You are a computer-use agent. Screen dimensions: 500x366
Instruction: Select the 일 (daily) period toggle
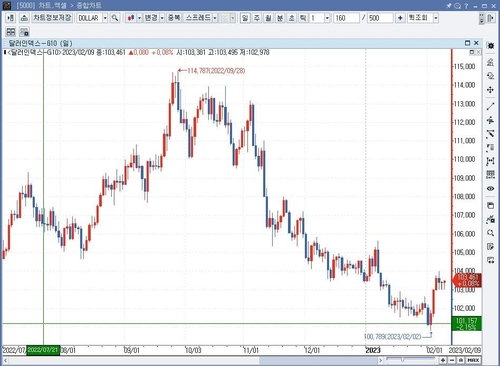click(x=245, y=18)
